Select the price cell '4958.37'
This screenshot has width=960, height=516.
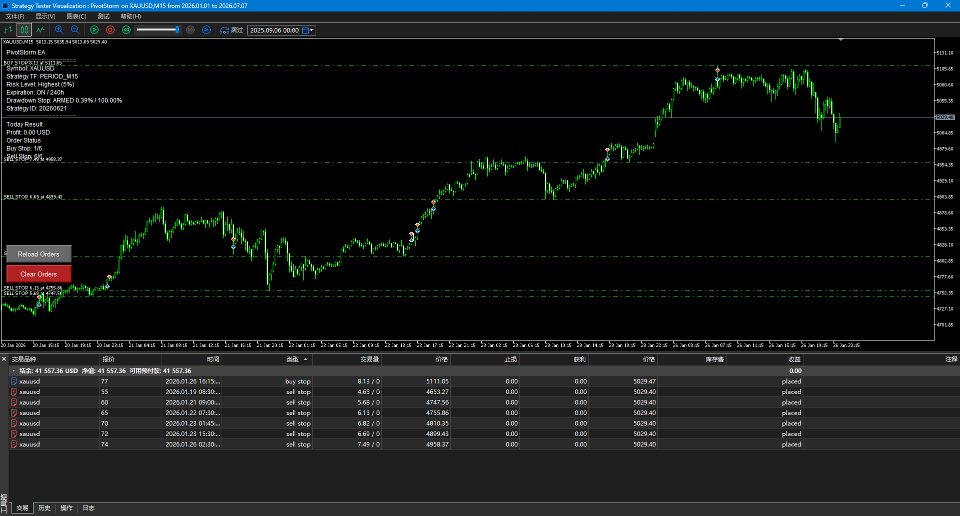[x=437, y=444]
